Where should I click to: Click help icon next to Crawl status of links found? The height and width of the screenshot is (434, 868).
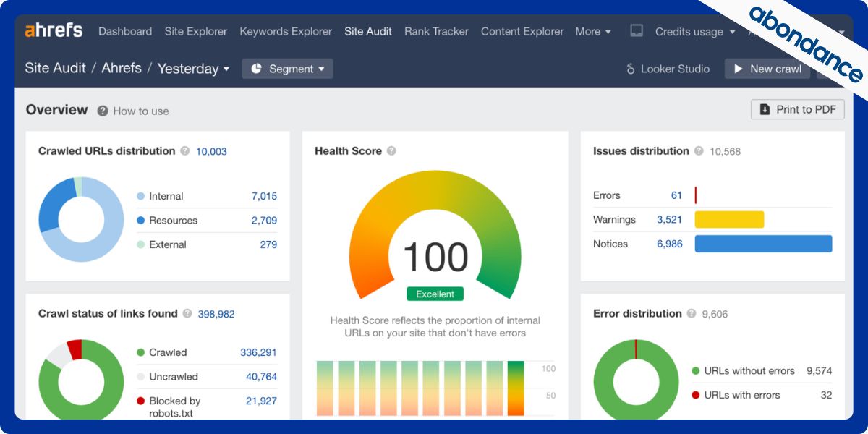point(187,314)
